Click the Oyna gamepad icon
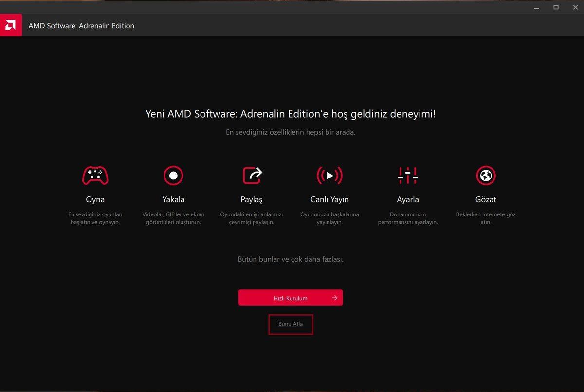This screenshot has width=584, height=392. 95,176
